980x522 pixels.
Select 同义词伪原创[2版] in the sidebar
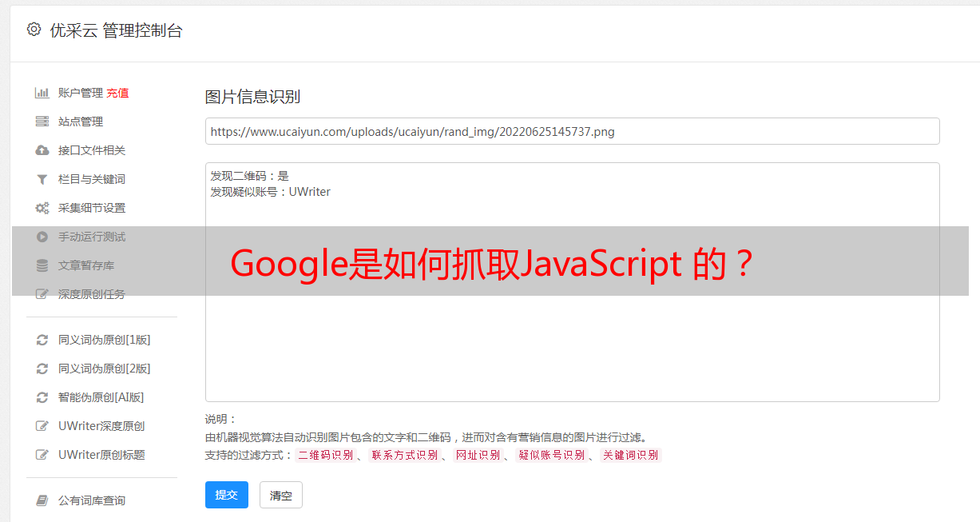[x=105, y=369]
